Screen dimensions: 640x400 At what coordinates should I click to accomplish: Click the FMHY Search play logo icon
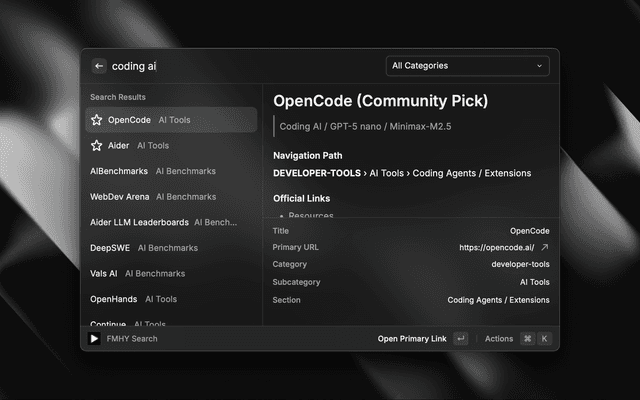tap(94, 338)
